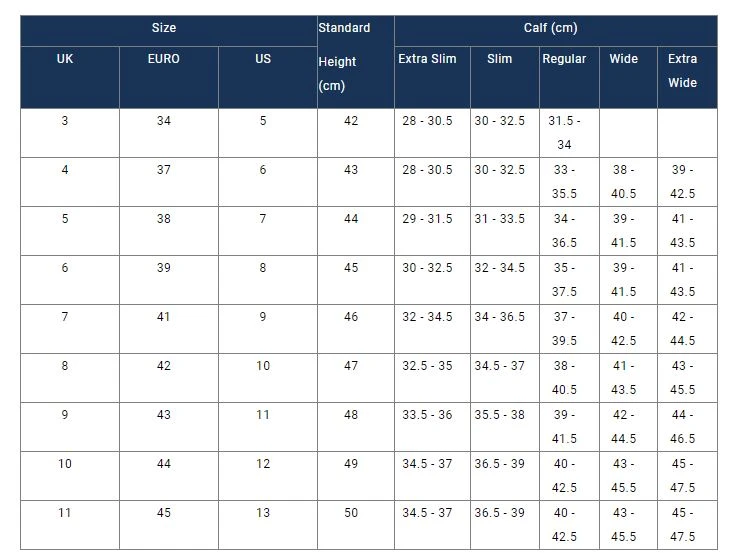This screenshot has width=732, height=559.
Task: Click the "33.5 - 36" Extra Slim cell
Action: (x=427, y=415)
